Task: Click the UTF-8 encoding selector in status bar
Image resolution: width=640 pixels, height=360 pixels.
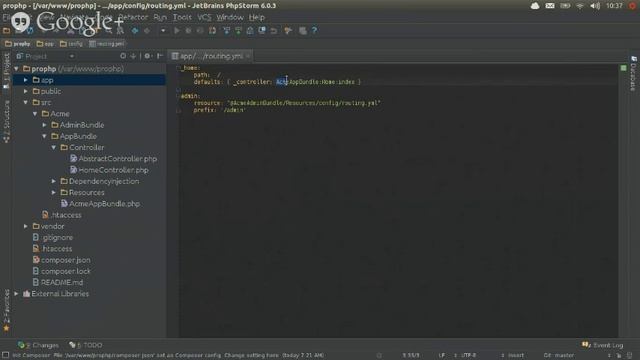Action: pos(469,356)
